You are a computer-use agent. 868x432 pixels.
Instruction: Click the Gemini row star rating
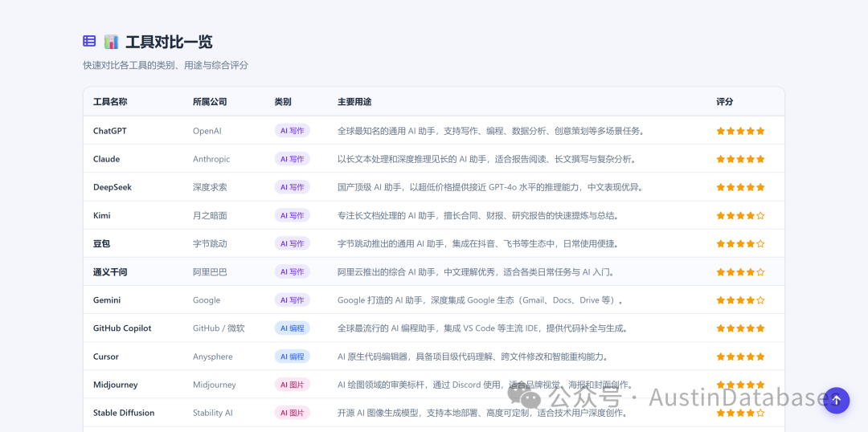pos(740,300)
